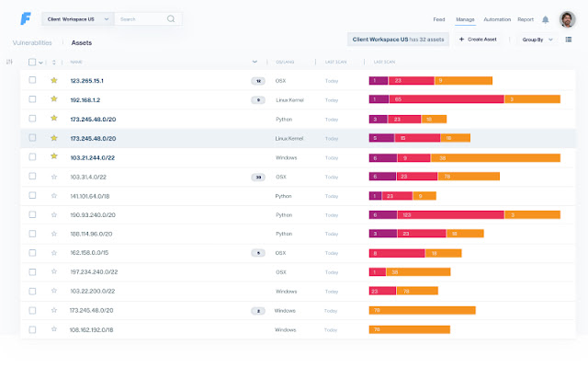Tick checkbox for 108.162.192.0/18
This screenshot has width=588, height=368.
coord(33,329)
